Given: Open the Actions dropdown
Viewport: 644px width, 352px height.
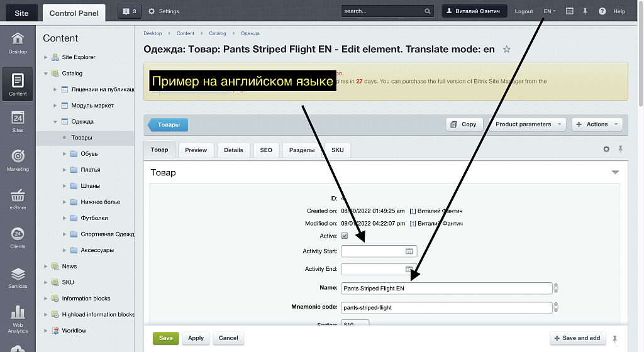Looking at the screenshot, I should [597, 124].
